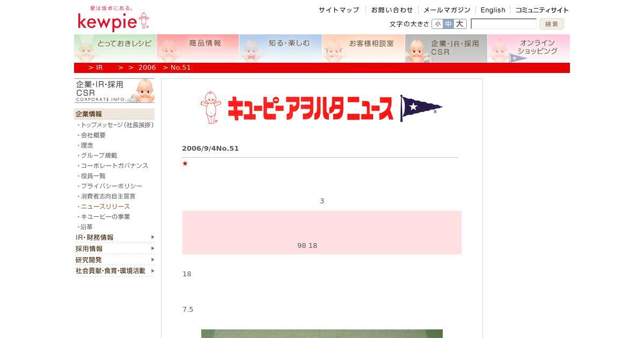The width and height of the screenshot is (644, 338).
Task: Open 役員一覧 in the sidebar
Action: pyautogui.click(x=93, y=176)
